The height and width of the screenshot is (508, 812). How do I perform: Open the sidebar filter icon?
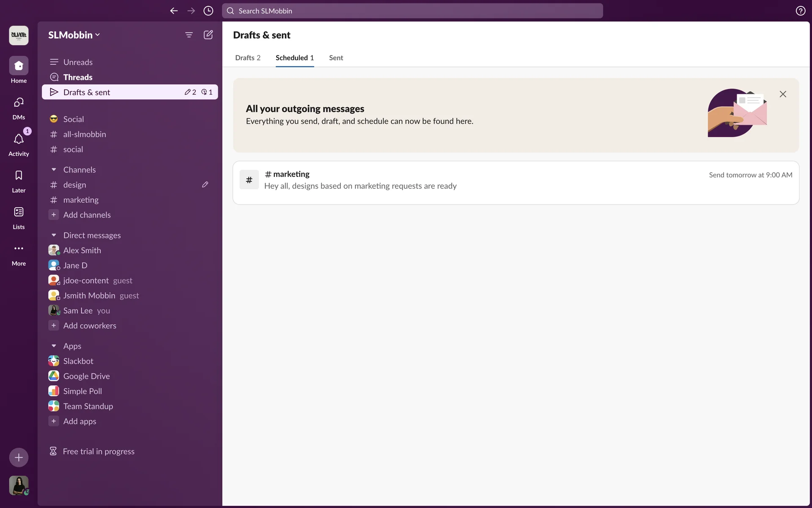[189, 35]
